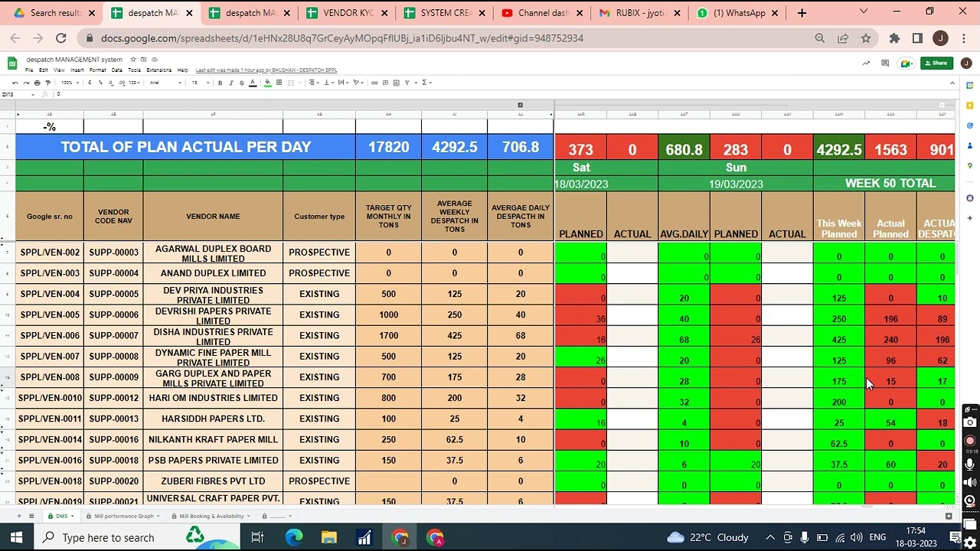The height and width of the screenshot is (551, 980).
Task: Print the spreadsheet using the printer icon
Action: [37, 83]
